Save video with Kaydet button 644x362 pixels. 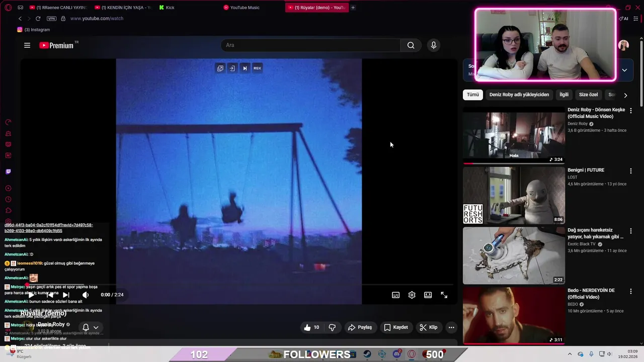[x=396, y=327]
